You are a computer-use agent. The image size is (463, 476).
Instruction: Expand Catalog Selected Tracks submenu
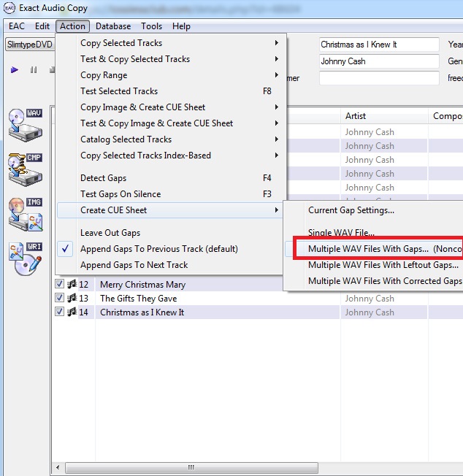point(170,139)
